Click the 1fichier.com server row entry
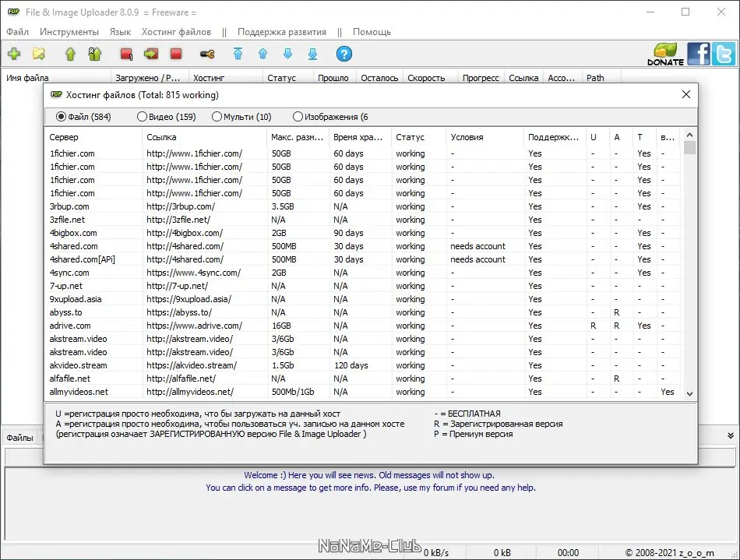Screen dimensions: 740x560 click(72, 153)
